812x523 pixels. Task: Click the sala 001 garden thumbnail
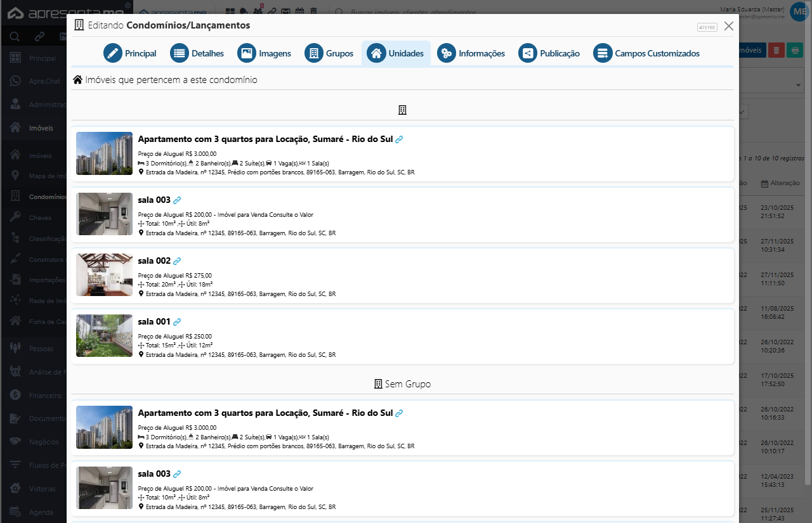104,335
